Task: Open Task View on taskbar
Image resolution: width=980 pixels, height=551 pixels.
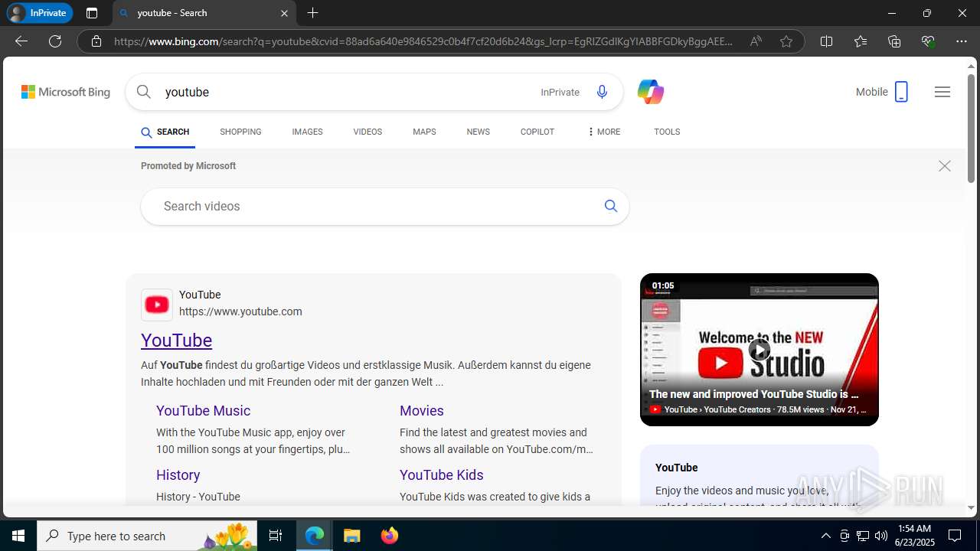Action: pos(276,536)
